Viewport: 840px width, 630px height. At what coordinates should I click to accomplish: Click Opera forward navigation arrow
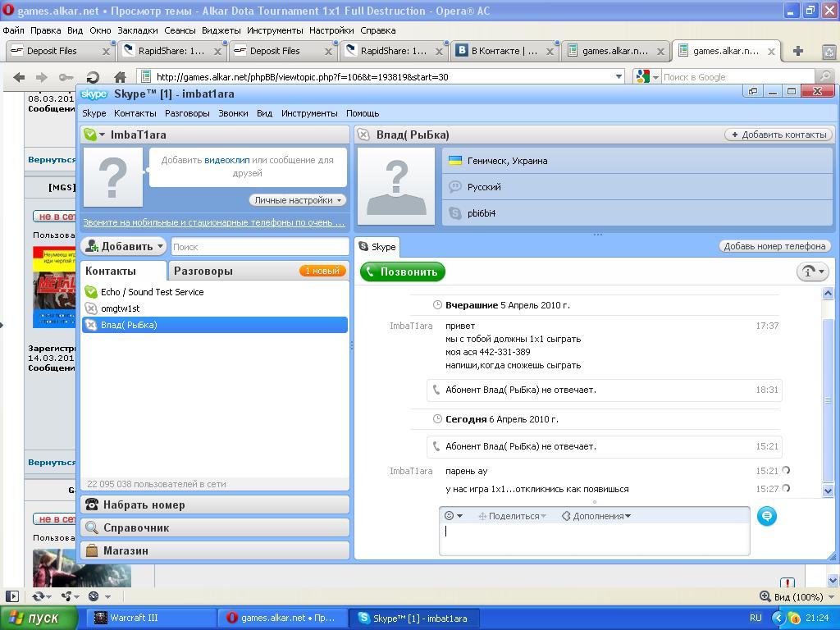point(42,77)
